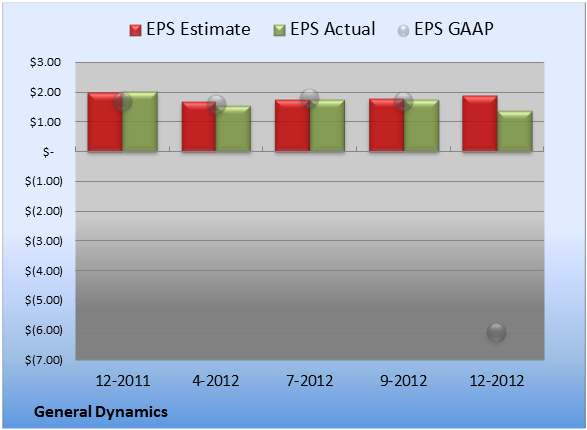Select the green 12-2012 actual bar
The image size is (587, 430).
[515, 131]
